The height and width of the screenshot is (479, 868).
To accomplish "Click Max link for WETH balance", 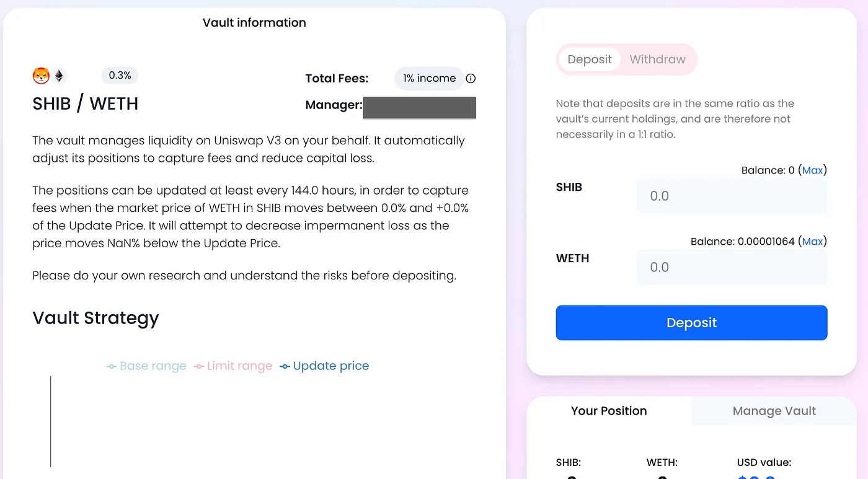I will 812,242.
